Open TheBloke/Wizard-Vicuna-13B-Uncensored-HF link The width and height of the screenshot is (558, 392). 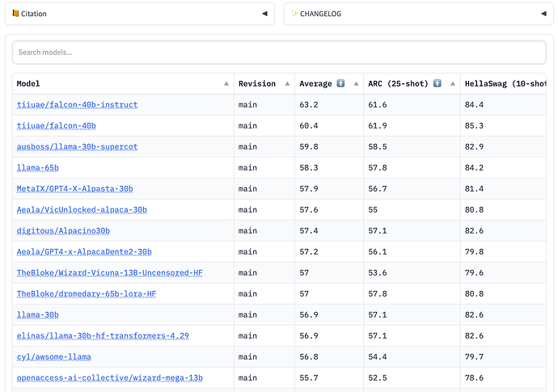[x=109, y=272]
